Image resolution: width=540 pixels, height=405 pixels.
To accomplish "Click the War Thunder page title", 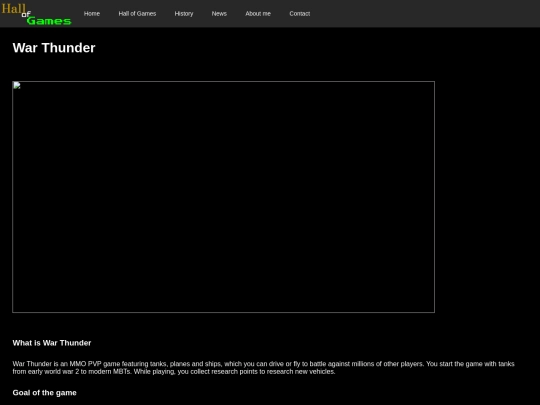I will (54, 48).
